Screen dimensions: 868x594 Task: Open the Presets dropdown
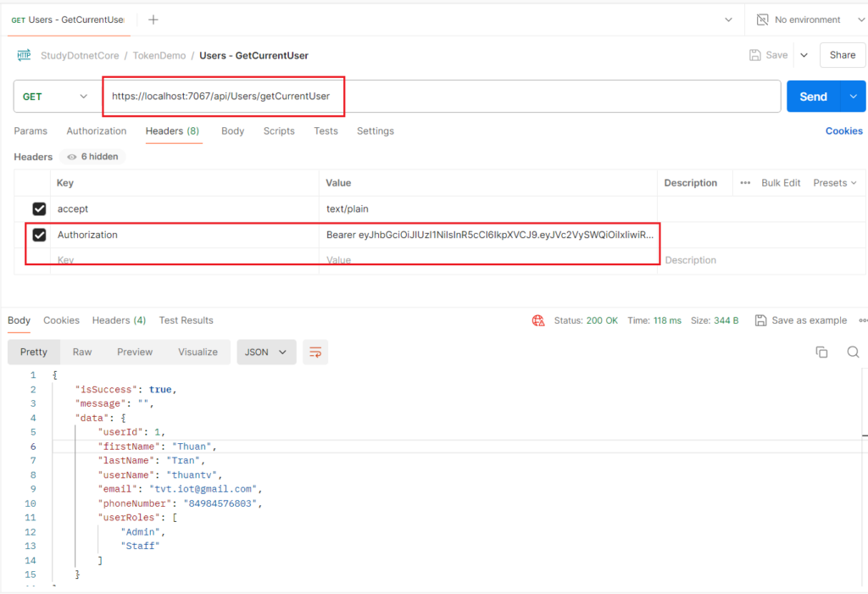click(x=835, y=183)
